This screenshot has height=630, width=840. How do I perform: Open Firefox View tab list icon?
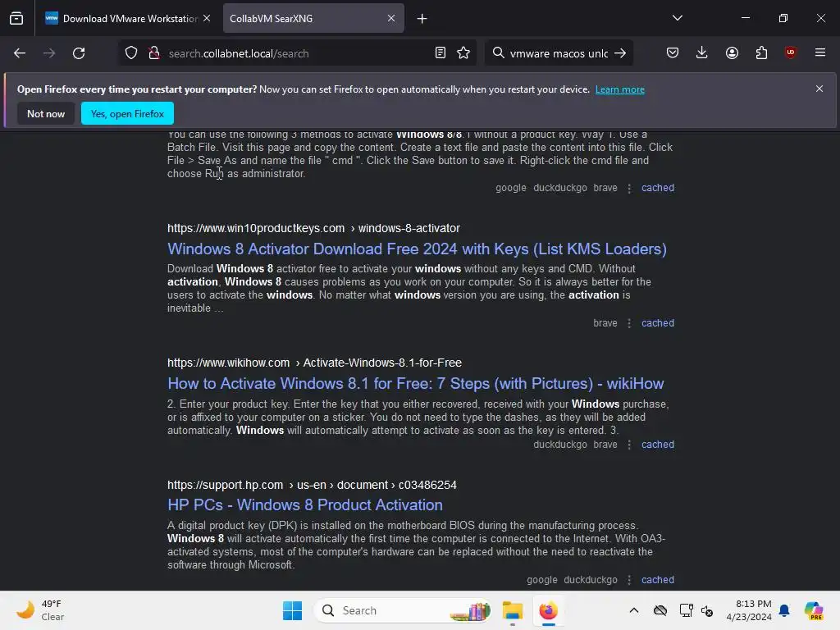tap(16, 18)
